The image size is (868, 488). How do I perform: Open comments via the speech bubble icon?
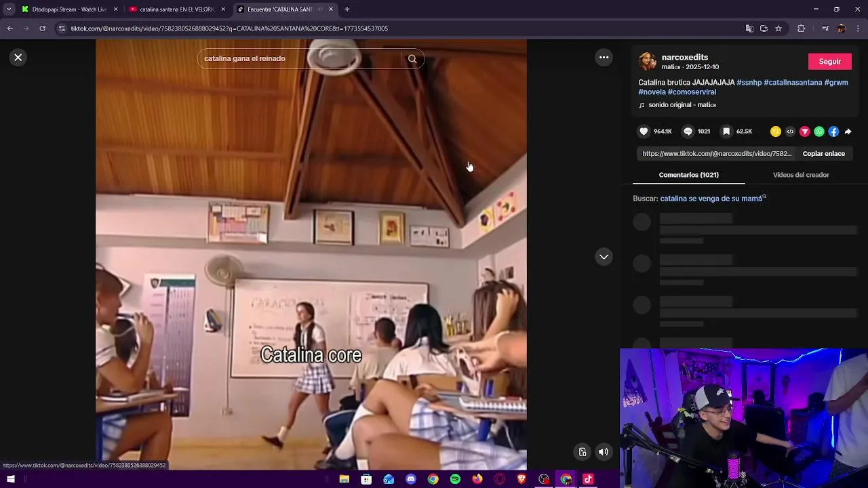[688, 131]
